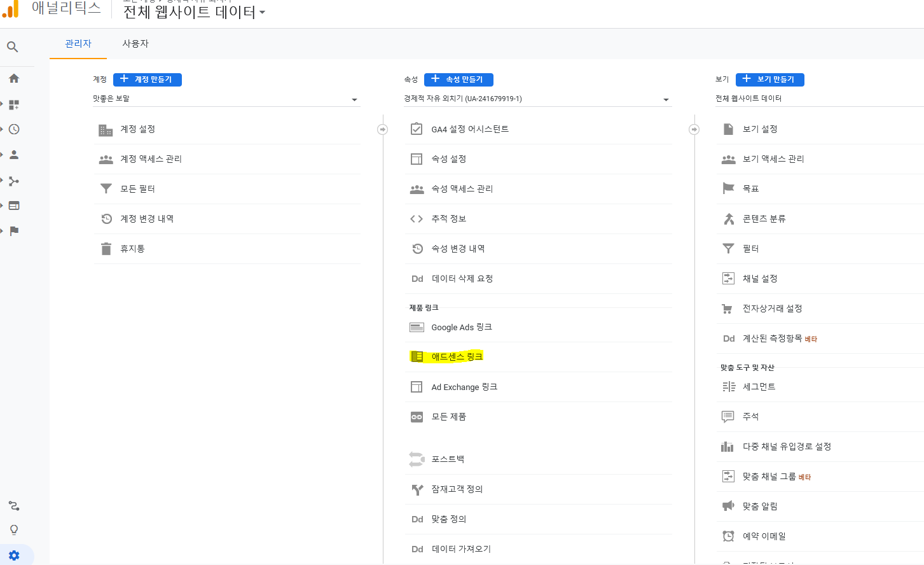Open the search icon in left sidebar
Viewport: 924px width, 565px height.
click(x=12, y=46)
